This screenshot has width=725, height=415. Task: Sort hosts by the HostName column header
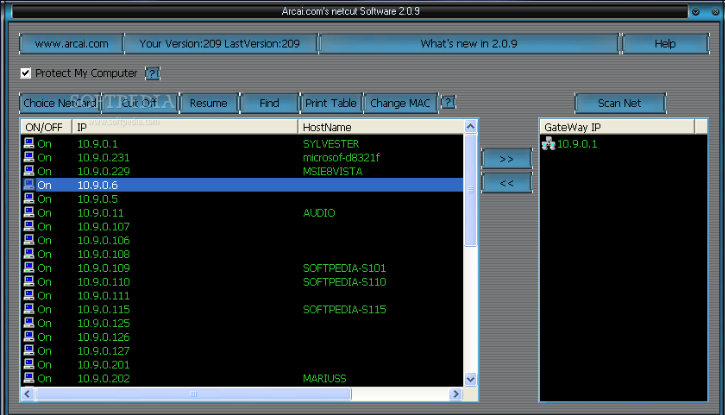(380, 128)
